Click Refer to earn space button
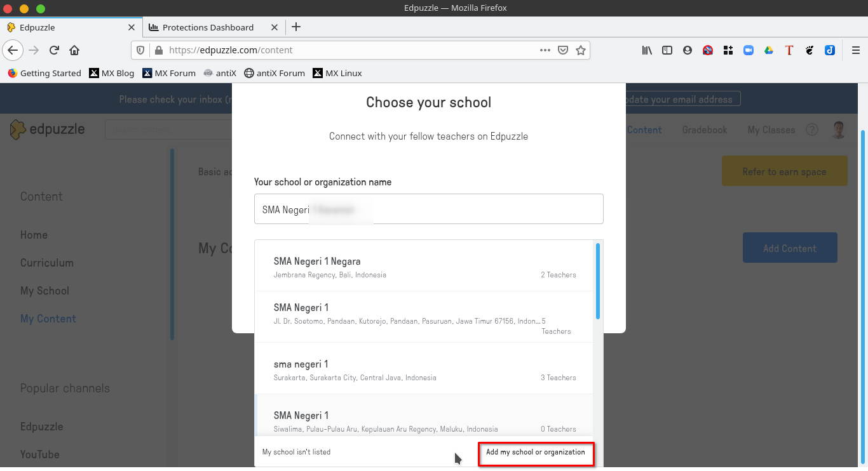This screenshot has width=868, height=471. pos(784,171)
